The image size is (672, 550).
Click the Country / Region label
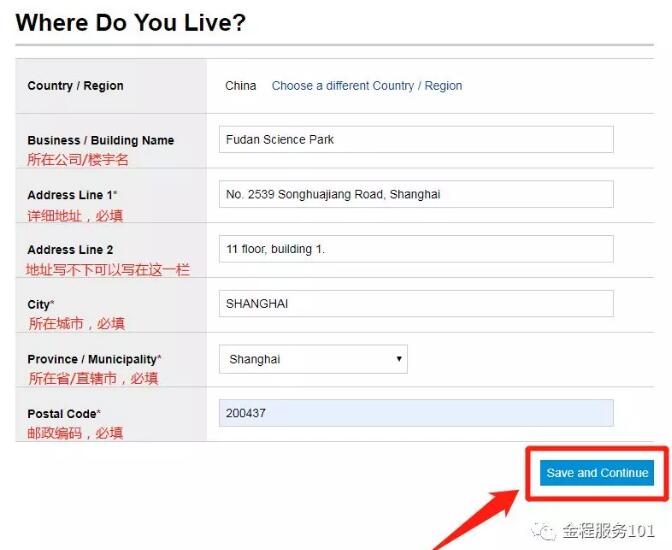(x=76, y=86)
